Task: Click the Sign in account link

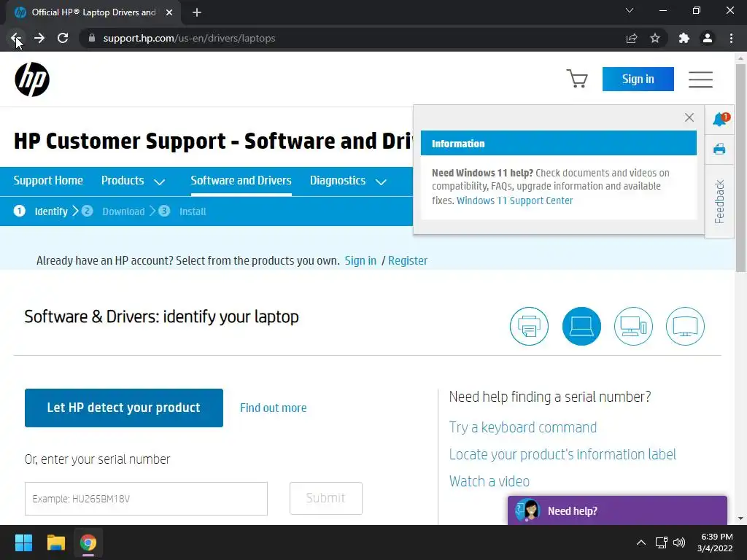Action: click(360, 260)
